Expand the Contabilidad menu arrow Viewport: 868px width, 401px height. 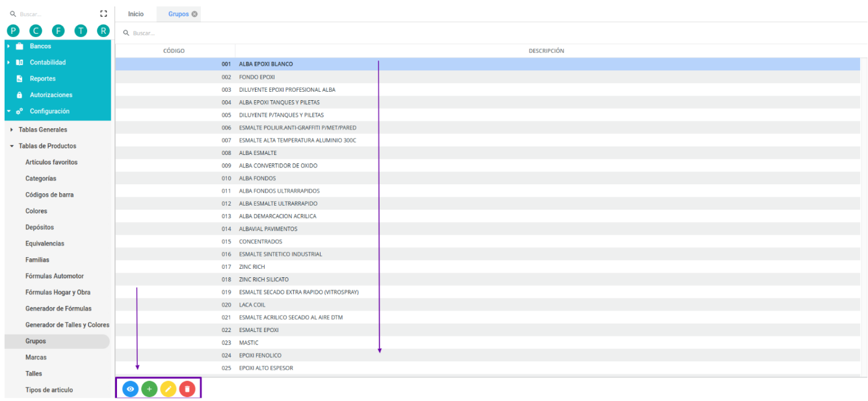pos(8,62)
